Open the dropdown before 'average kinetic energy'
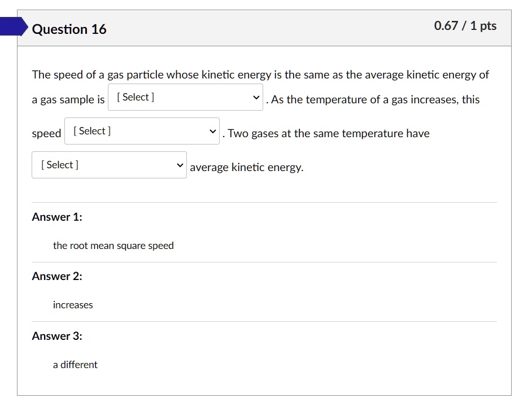The width and height of the screenshot is (532, 411). [109, 164]
